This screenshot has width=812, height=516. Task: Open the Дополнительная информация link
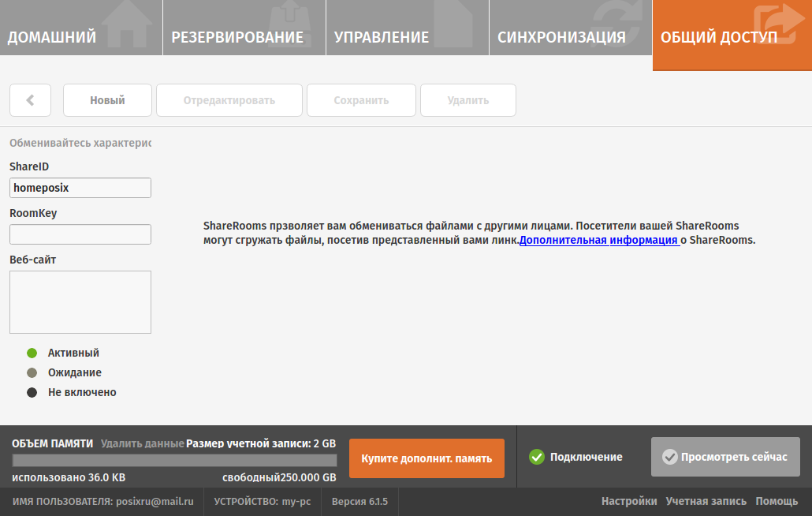tap(599, 240)
